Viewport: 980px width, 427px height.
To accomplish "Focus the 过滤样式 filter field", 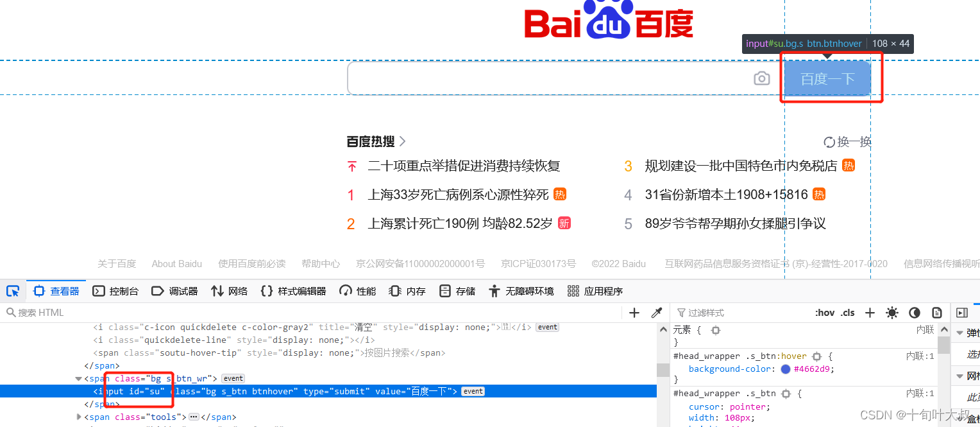I will coord(742,313).
